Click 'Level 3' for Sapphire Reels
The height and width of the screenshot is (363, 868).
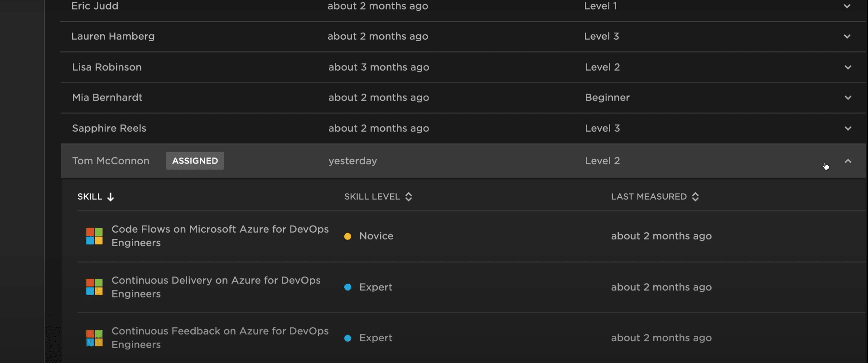click(x=602, y=128)
